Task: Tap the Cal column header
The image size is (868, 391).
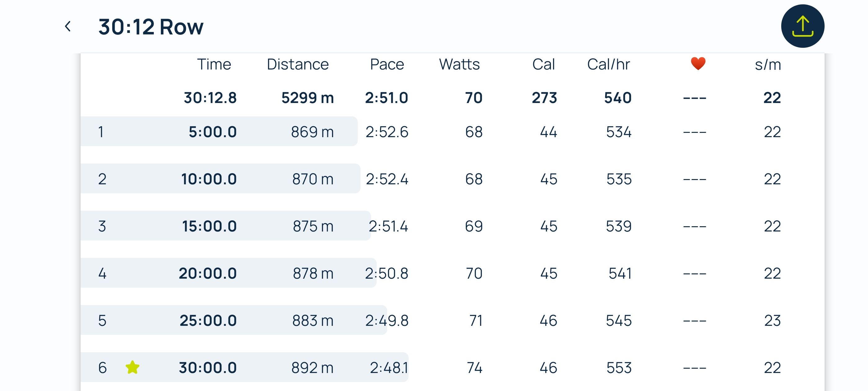Action: click(543, 64)
